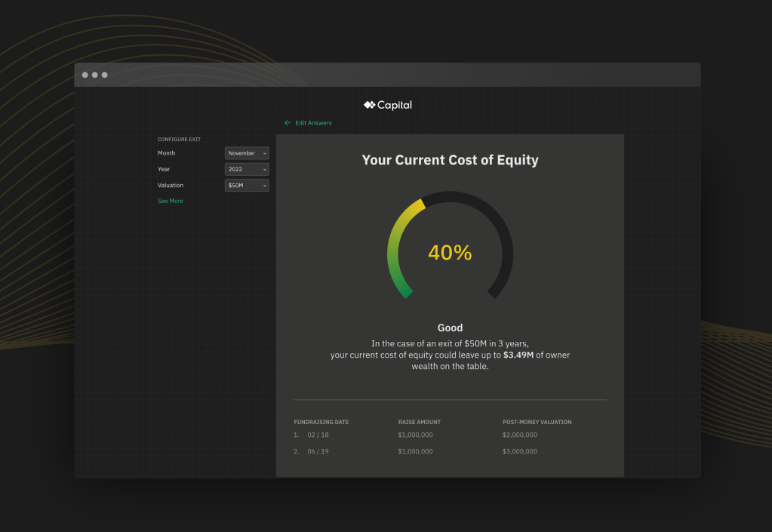
Task: Click the Raise Amount column header
Action: 420,423
